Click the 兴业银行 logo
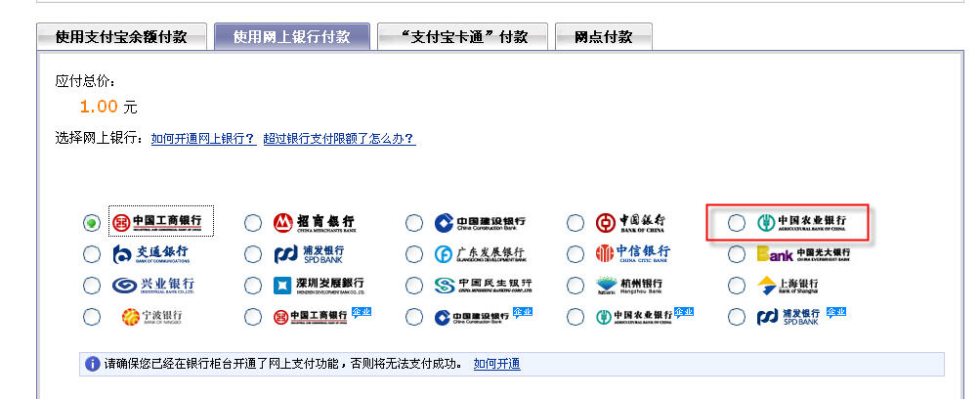This screenshot has width=980, height=399. (153, 286)
